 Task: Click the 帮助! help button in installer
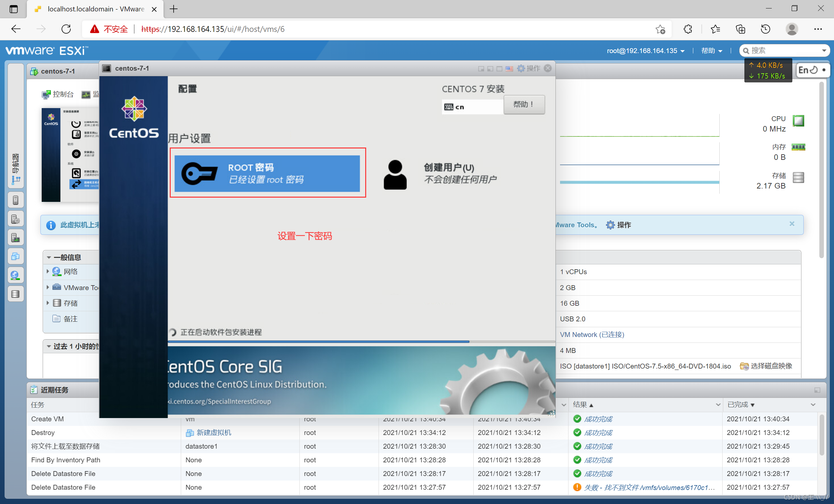[x=524, y=104]
